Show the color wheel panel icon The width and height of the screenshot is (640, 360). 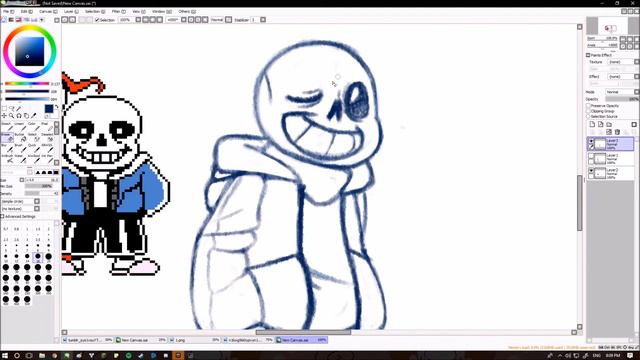point(4,20)
